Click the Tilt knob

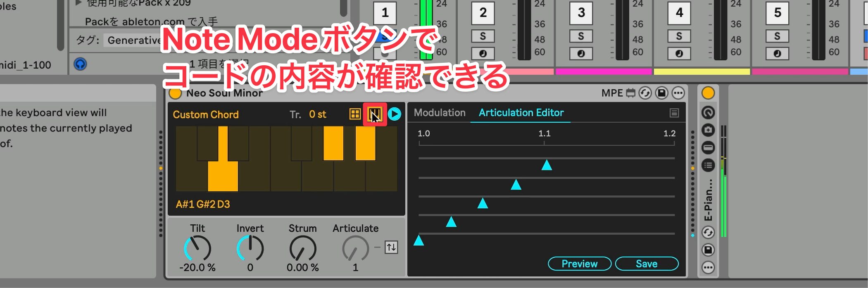click(x=197, y=248)
